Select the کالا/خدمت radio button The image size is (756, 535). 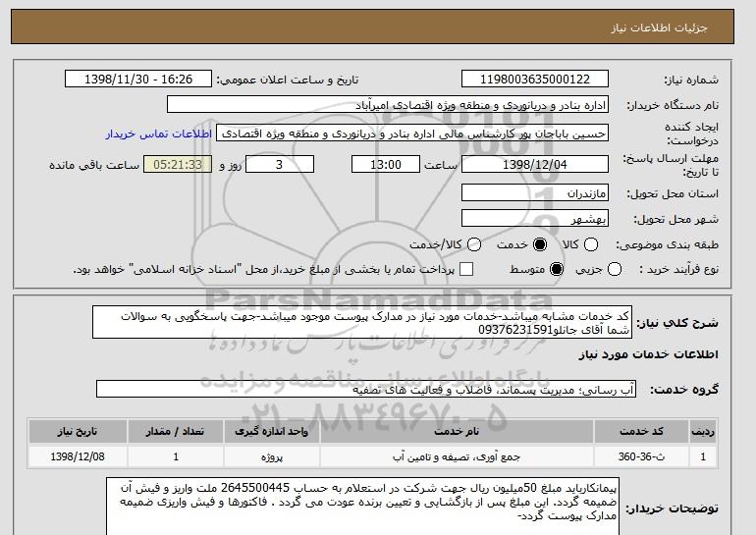(474, 244)
